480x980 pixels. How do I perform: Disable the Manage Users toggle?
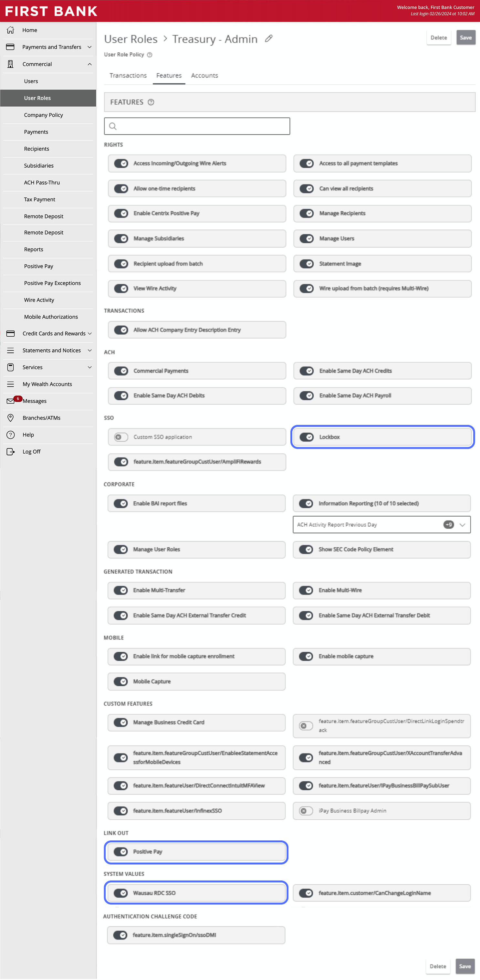click(x=307, y=238)
